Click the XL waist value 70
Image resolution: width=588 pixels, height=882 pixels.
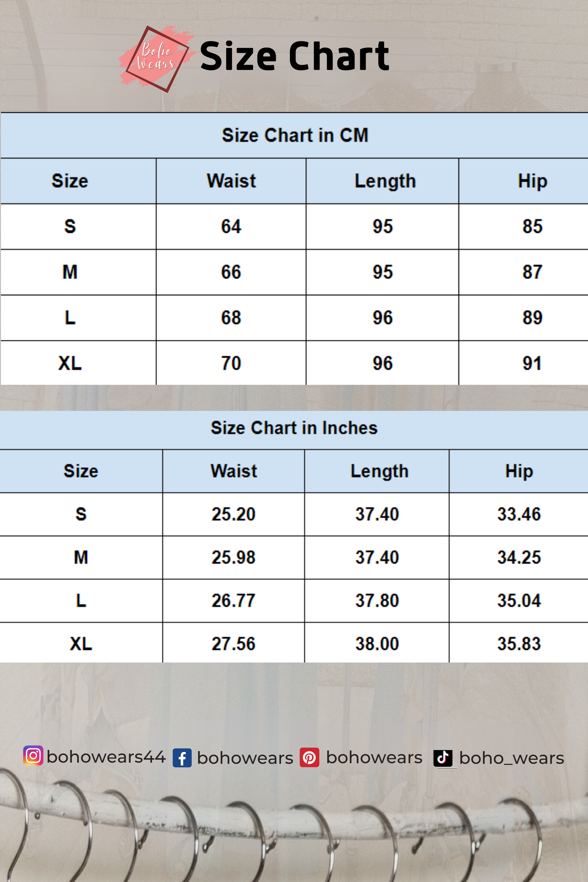231,363
